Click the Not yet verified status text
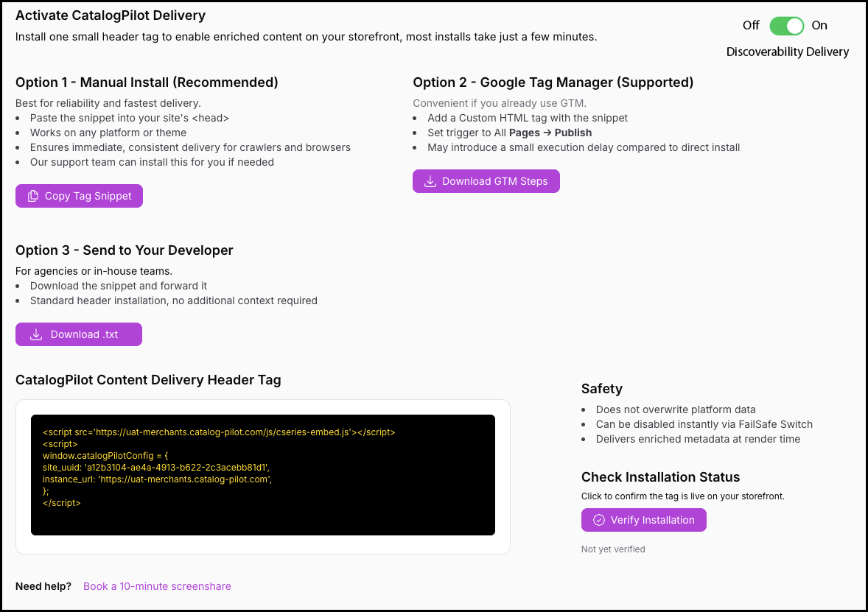Image resolution: width=868 pixels, height=612 pixels. [613, 549]
